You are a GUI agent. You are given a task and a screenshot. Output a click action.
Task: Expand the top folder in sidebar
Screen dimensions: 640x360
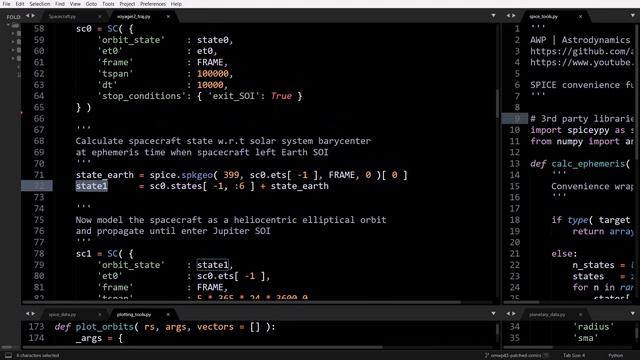[8, 25]
